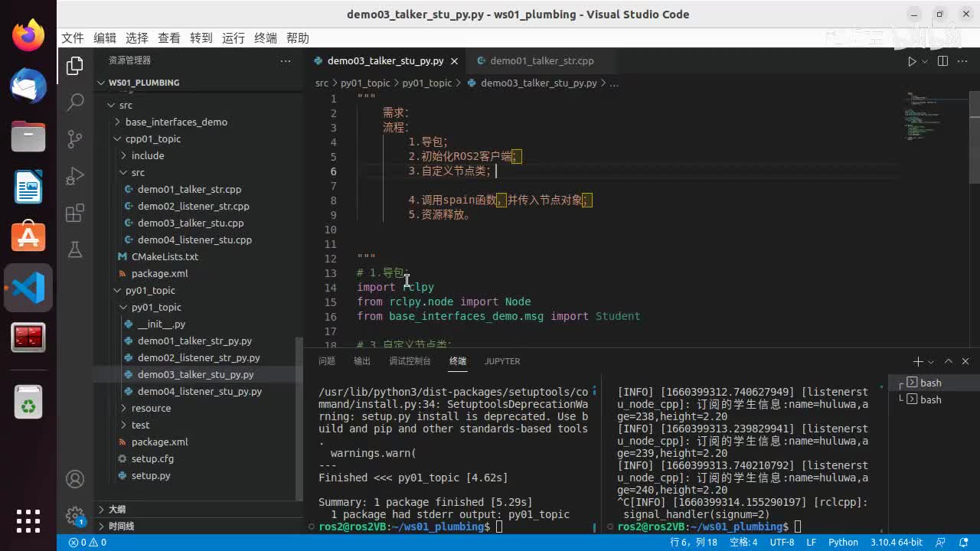The width and height of the screenshot is (980, 551).
Task: Open the 编辑 menu
Action: pos(105,38)
